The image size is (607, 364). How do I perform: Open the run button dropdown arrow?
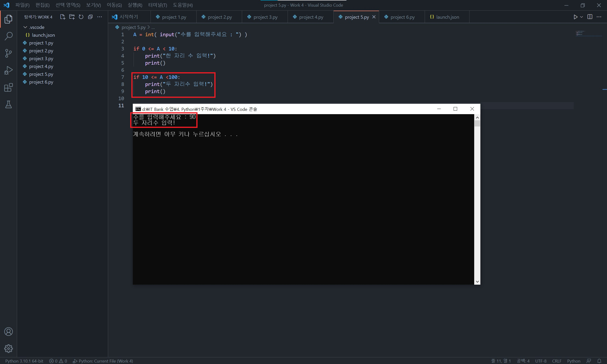pos(581,17)
